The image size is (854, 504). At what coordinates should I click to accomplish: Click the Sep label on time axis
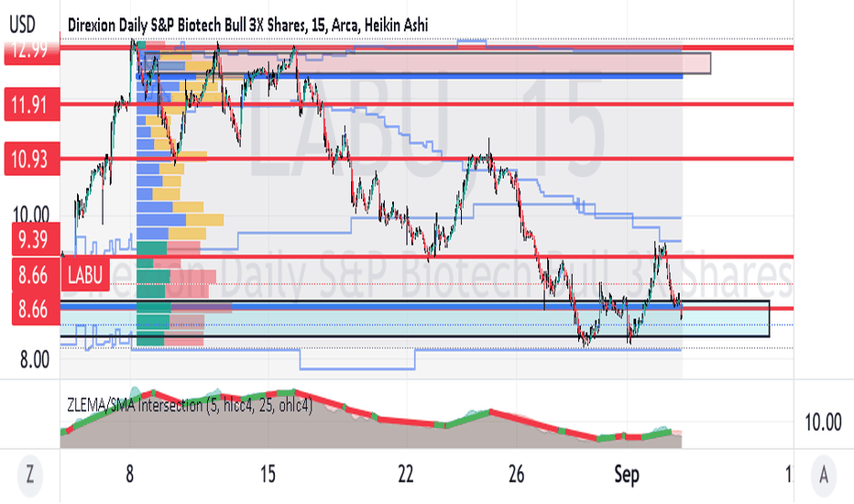(x=627, y=474)
